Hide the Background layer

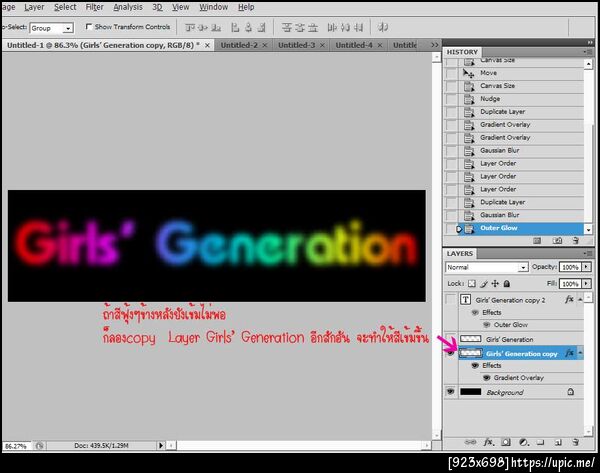(451, 391)
